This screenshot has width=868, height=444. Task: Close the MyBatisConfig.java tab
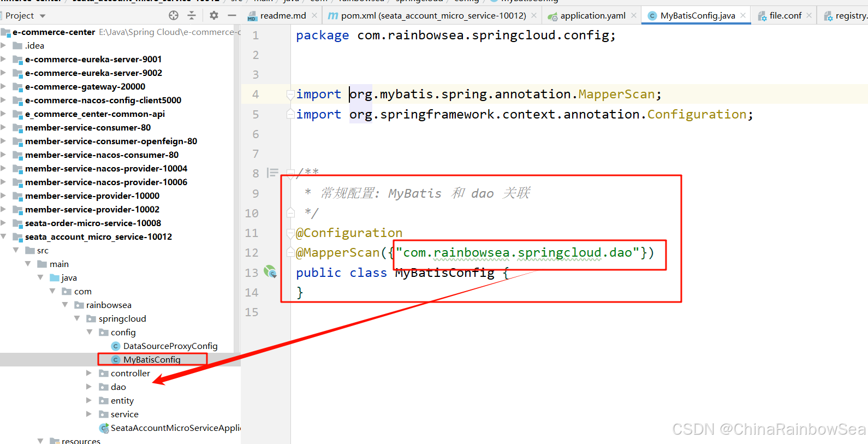(743, 15)
